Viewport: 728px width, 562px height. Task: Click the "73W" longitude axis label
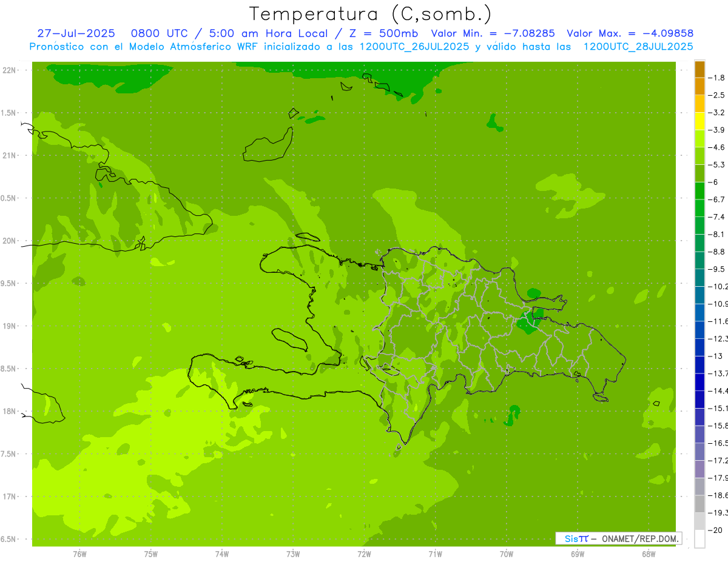tap(293, 554)
